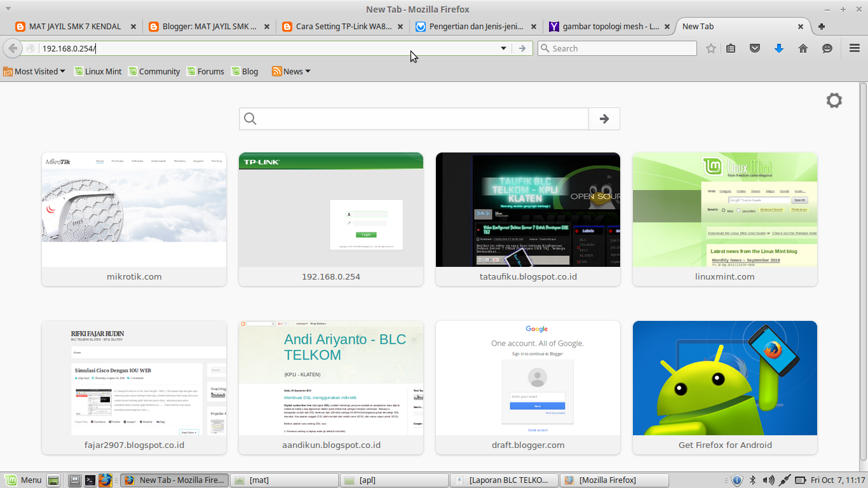Launch the Terminal from the panel
This screenshot has height=488, width=868.
pos(90,480)
